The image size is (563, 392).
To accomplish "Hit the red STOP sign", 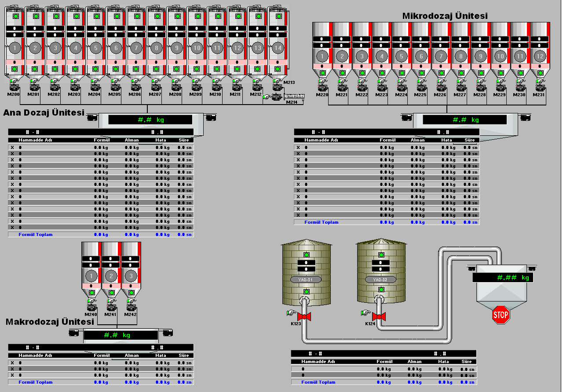I will [501, 315].
